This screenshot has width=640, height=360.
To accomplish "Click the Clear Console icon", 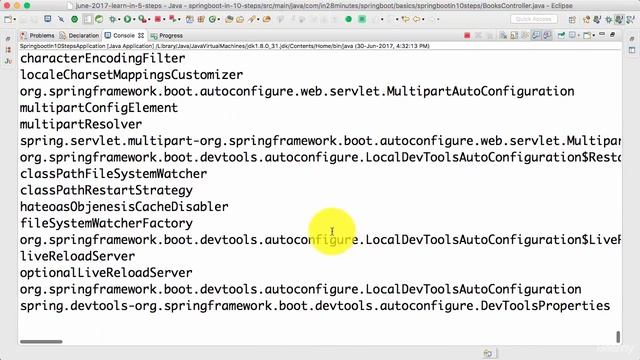I will point(503,36).
